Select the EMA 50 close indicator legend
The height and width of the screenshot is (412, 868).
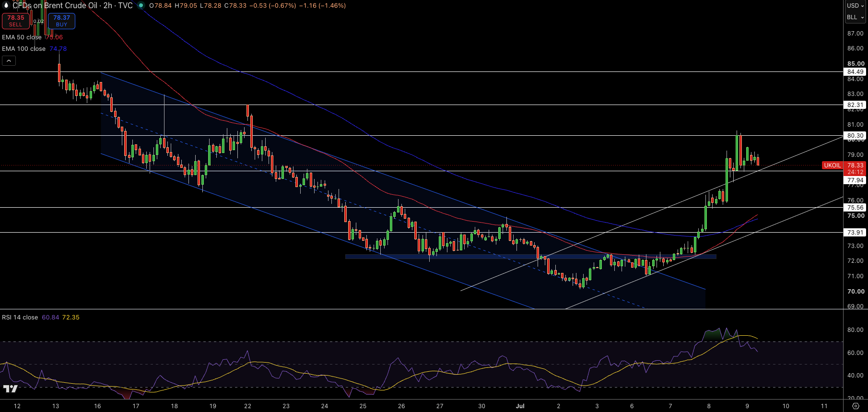22,37
